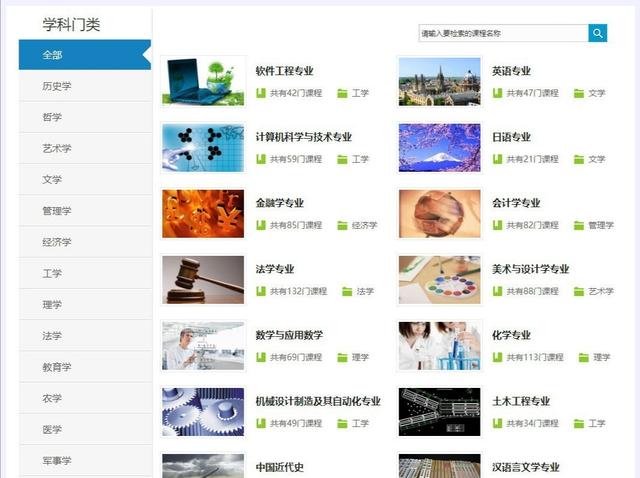Click the book icon beside 共有85门课程
This screenshot has width=640, height=478.
tap(261, 225)
